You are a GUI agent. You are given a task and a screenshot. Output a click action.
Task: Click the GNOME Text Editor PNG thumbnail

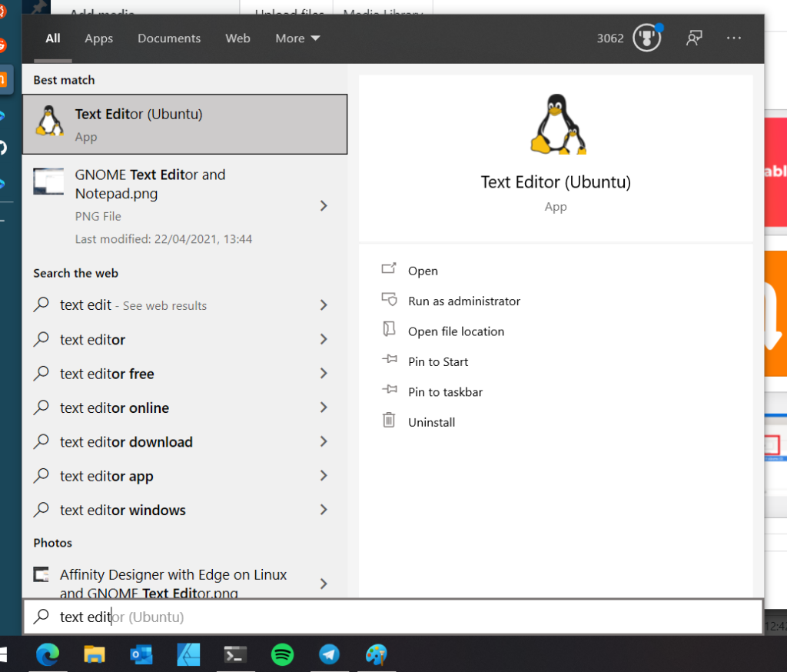tap(48, 181)
